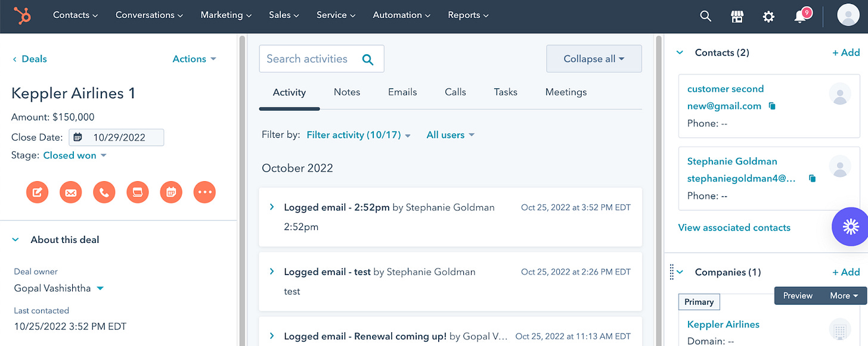Open customer second contact link
868x346 pixels.
(726, 89)
